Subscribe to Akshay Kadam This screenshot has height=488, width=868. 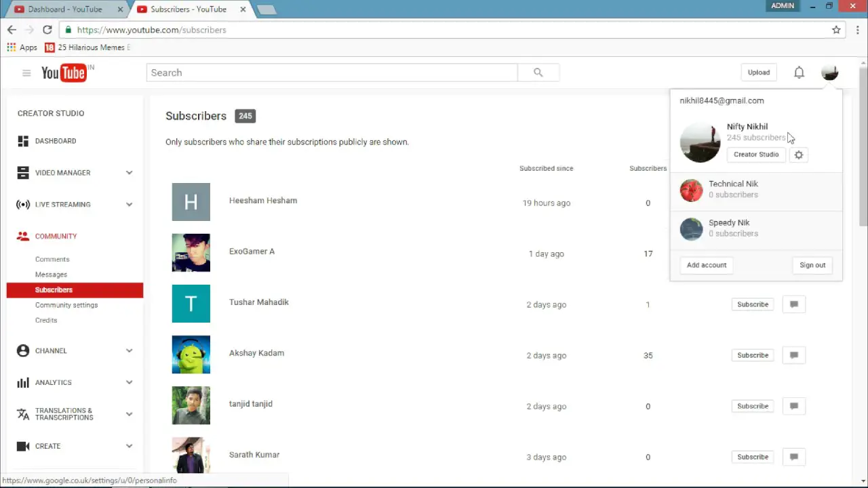(753, 355)
